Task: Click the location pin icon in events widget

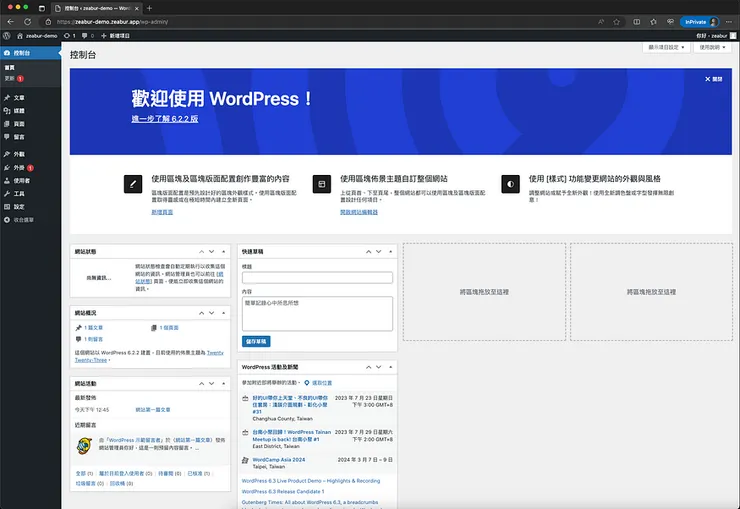Action: pyautogui.click(x=307, y=383)
